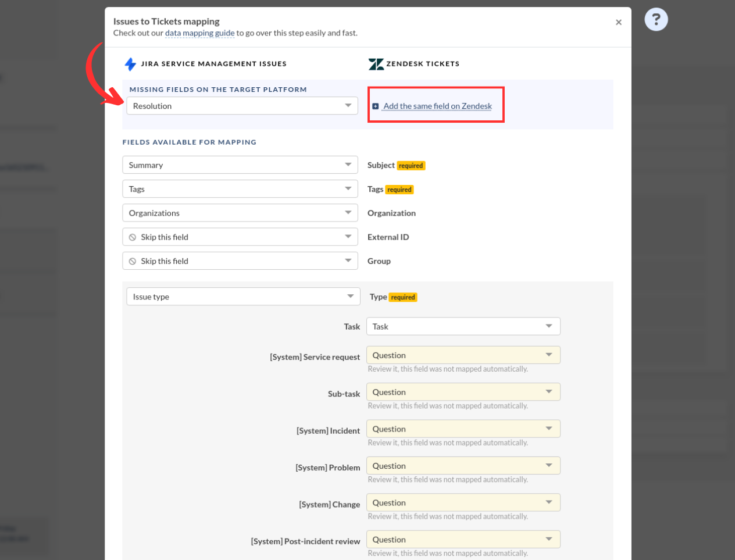Image resolution: width=735 pixels, height=560 pixels.
Task: Click the Sub-task label
Action: click(x=344, y=394)
